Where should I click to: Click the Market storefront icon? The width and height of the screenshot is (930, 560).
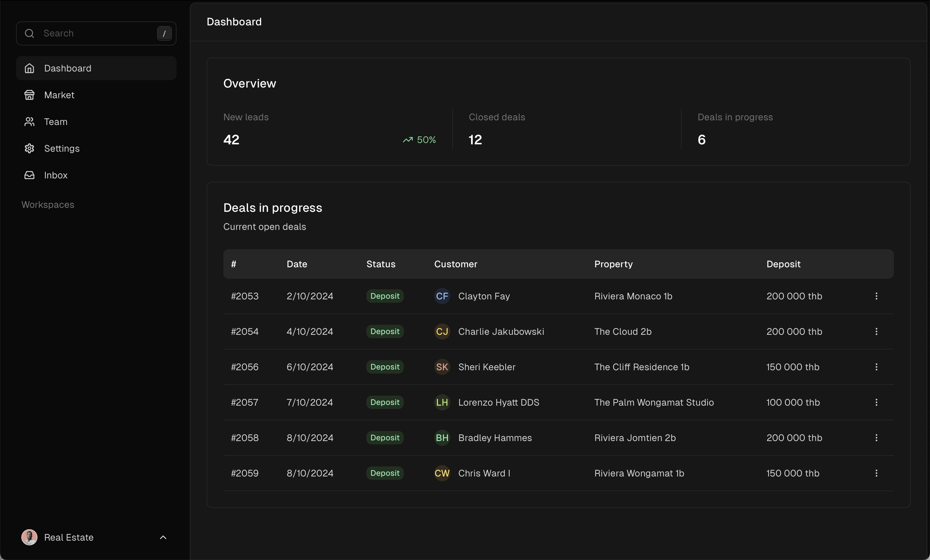tap(29, 95)
